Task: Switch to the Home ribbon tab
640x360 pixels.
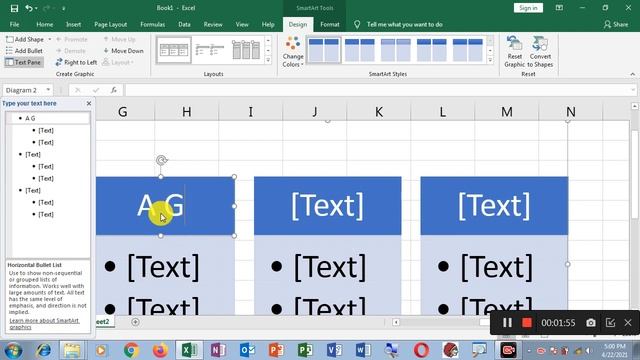Action: point(44,24)
